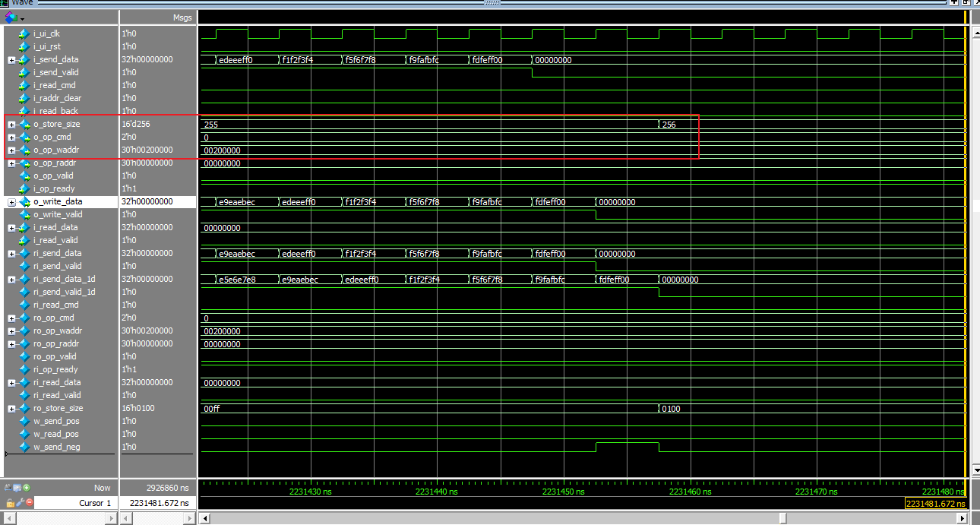Click right arrow of signal names scrollbar
980x525 pixels.
111,518
